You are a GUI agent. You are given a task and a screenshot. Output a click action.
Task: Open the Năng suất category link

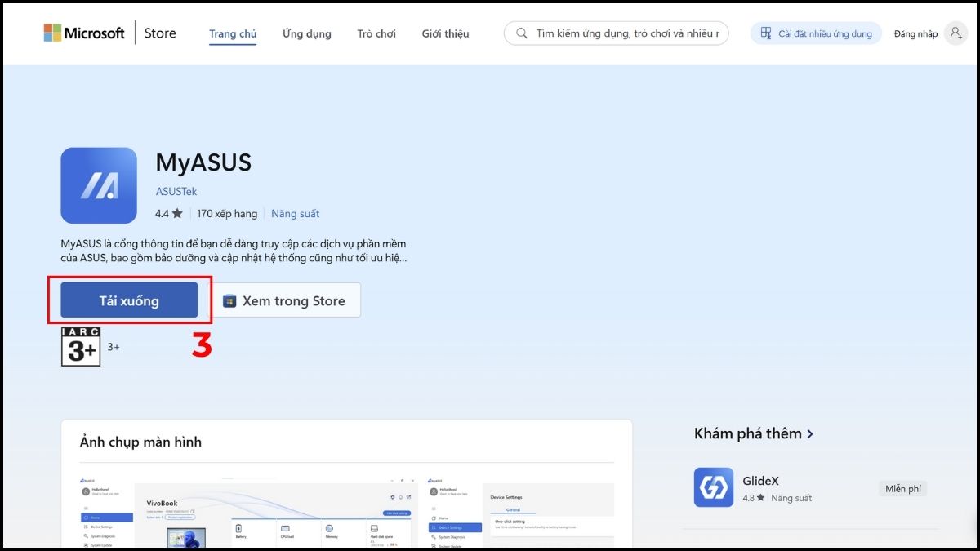click(296, 214)
